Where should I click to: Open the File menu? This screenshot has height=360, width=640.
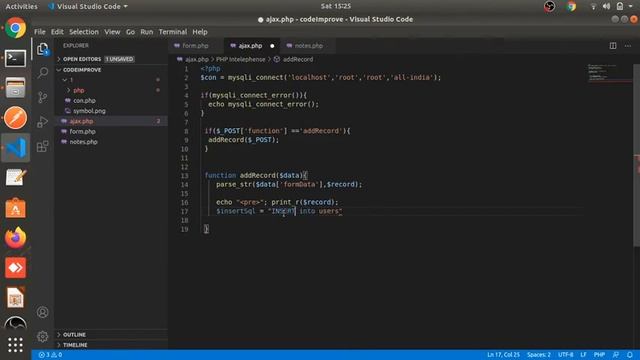pos(40,32)
